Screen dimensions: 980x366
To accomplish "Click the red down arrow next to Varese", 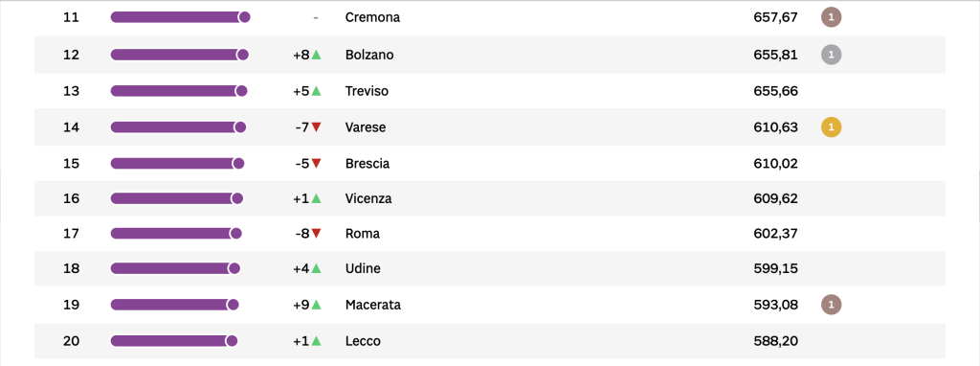I will pos(316,127).
